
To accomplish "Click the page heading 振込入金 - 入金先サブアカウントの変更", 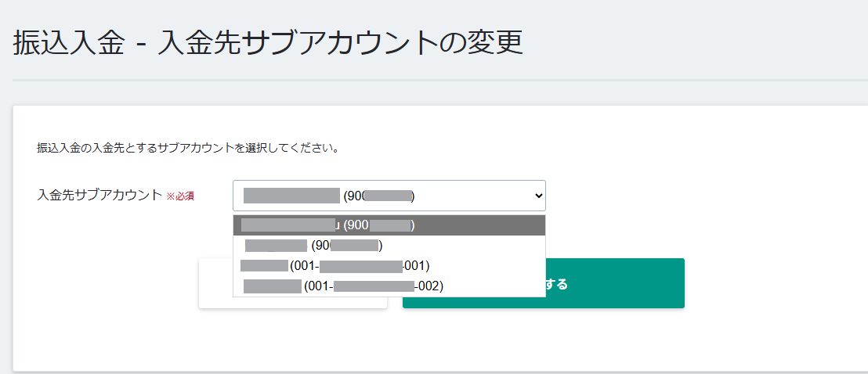I will (x=268, y=43).
